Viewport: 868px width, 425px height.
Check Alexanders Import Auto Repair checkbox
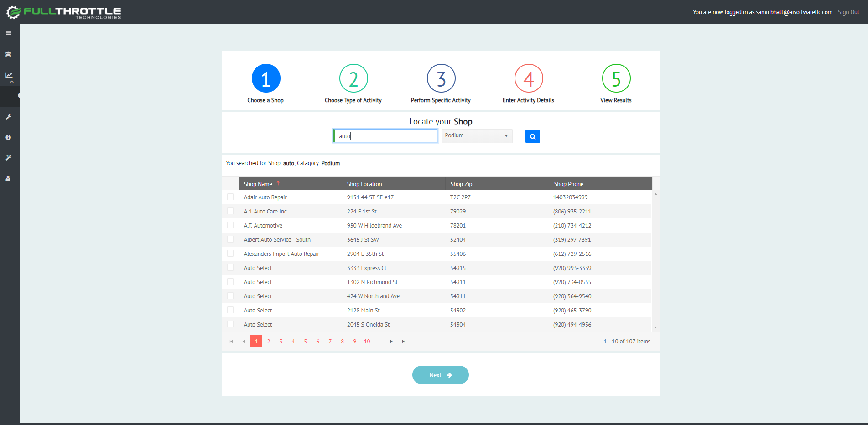pyautogui.click(x=230, y=254)
